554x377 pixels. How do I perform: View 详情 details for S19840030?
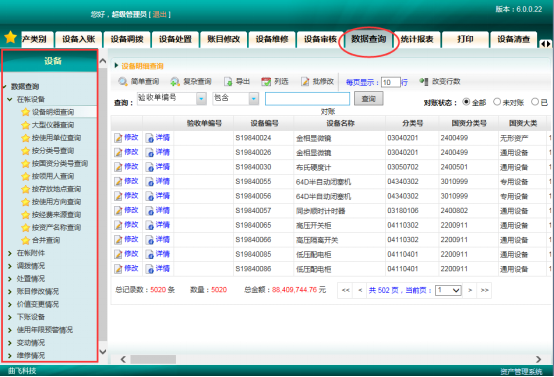coord(158,167)
